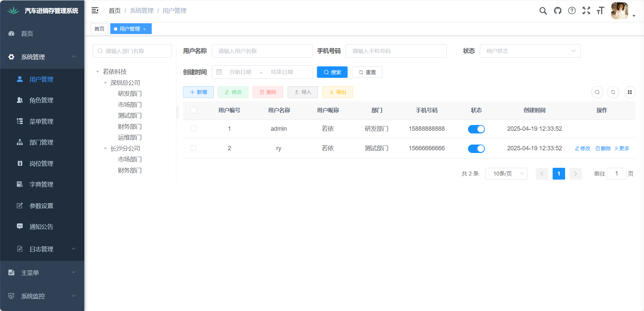
Task: Toggle search bar visibility round icon
Action: pos(597,92)
